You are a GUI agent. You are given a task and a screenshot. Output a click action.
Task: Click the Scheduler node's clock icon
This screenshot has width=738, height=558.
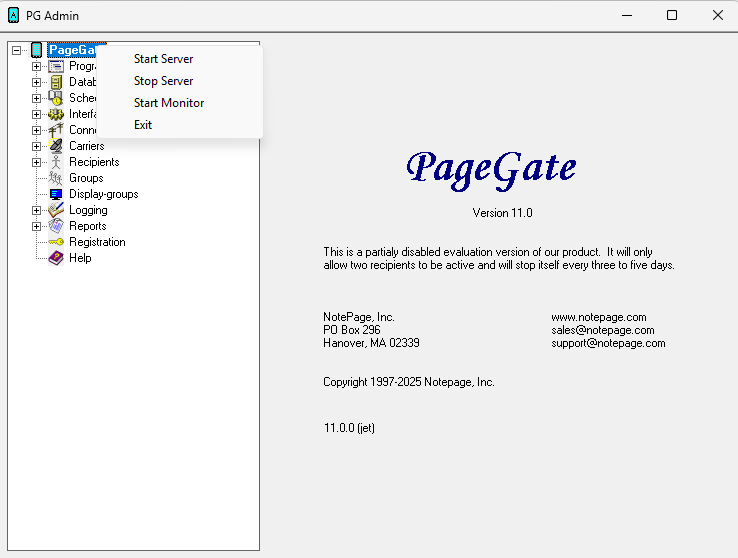coord(56,98)
